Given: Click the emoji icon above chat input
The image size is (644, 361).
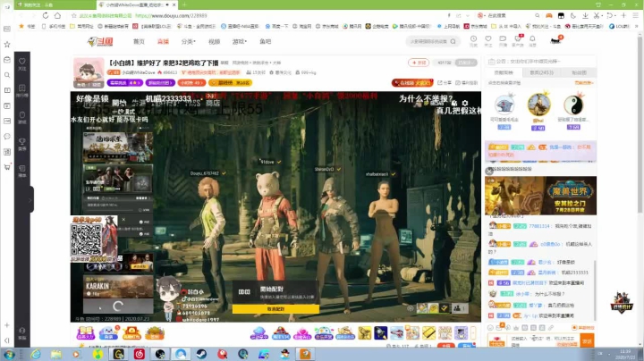Looking at the screenshot, I should coord(490,327).
